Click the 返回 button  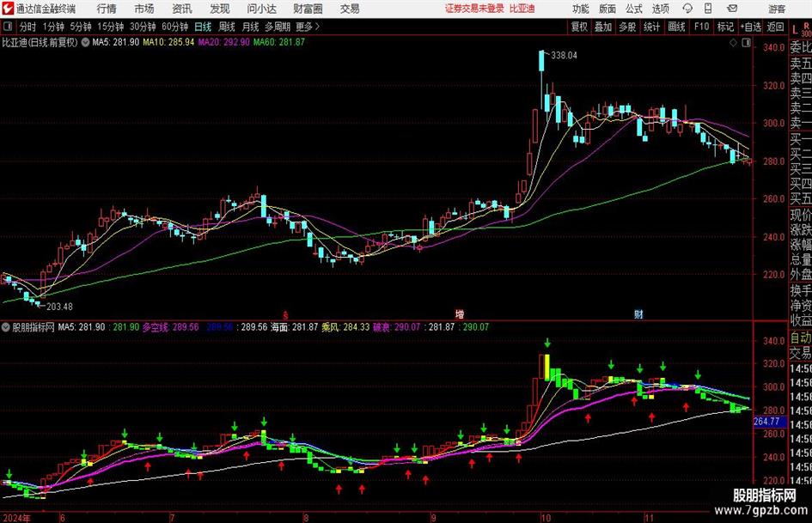point(775,27)
